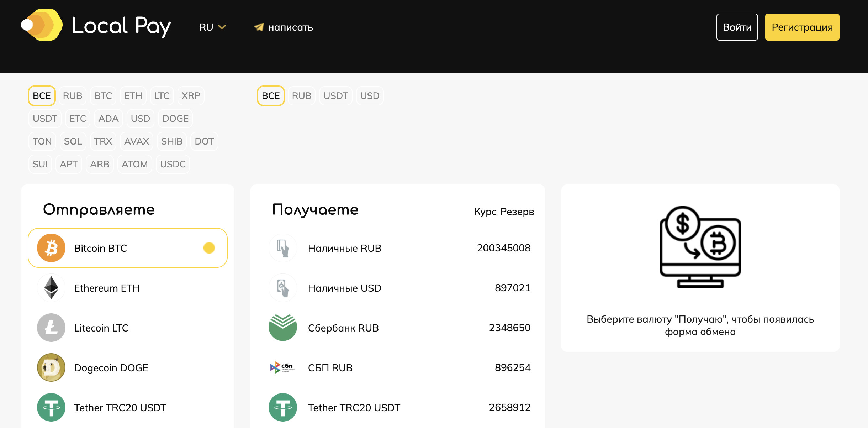
Task: Click Tether icon in Получаете list
Action: 282,407
